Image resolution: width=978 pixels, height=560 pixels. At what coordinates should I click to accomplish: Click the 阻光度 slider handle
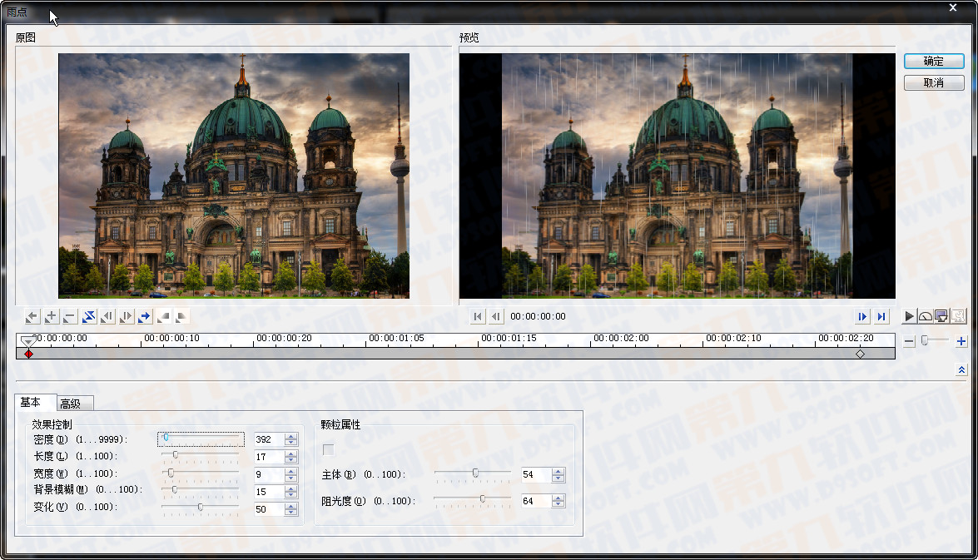click(483, 499)
